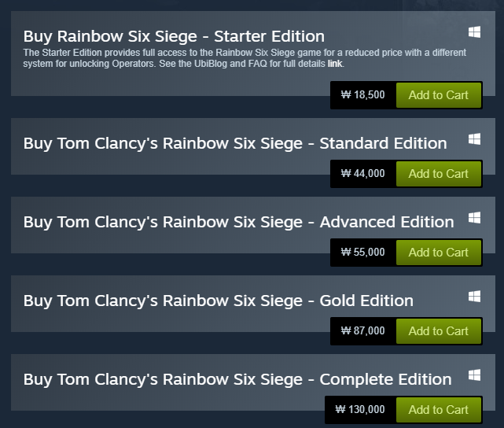Click the ₩ 44,000 price label

click(x=363, y=174)
